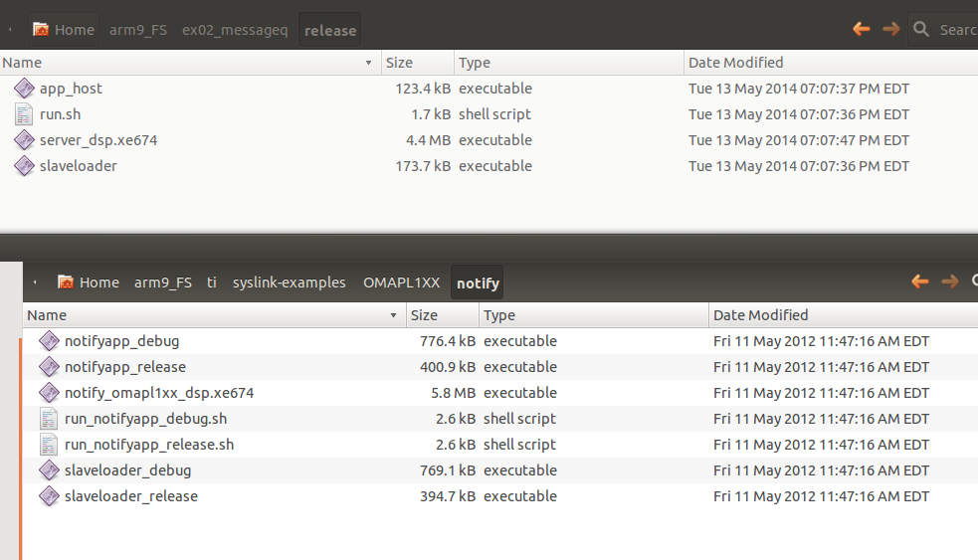Viewport: 978px width, 560px height.
Task: Click the Home folder icon in lower path bar
Action: 66,282
